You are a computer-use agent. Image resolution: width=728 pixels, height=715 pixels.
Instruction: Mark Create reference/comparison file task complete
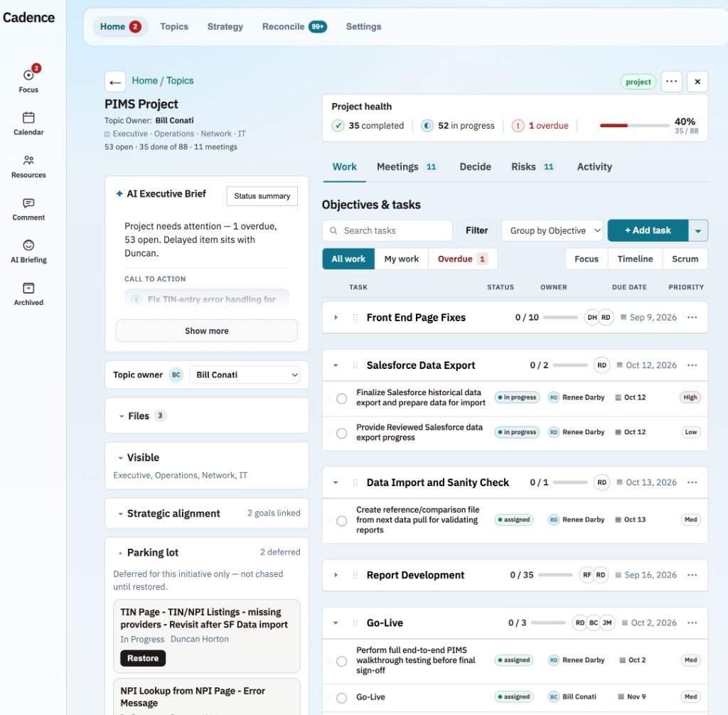342,521
